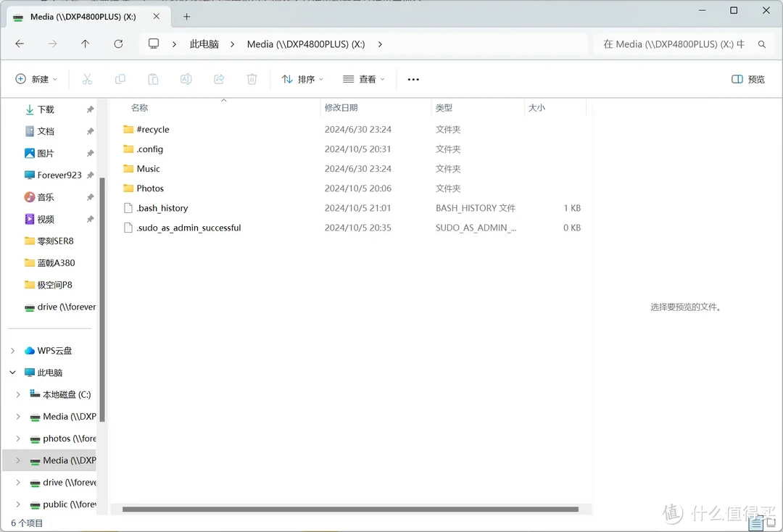Collapse 此电脑 in the sidebar

tap(12, 372)
